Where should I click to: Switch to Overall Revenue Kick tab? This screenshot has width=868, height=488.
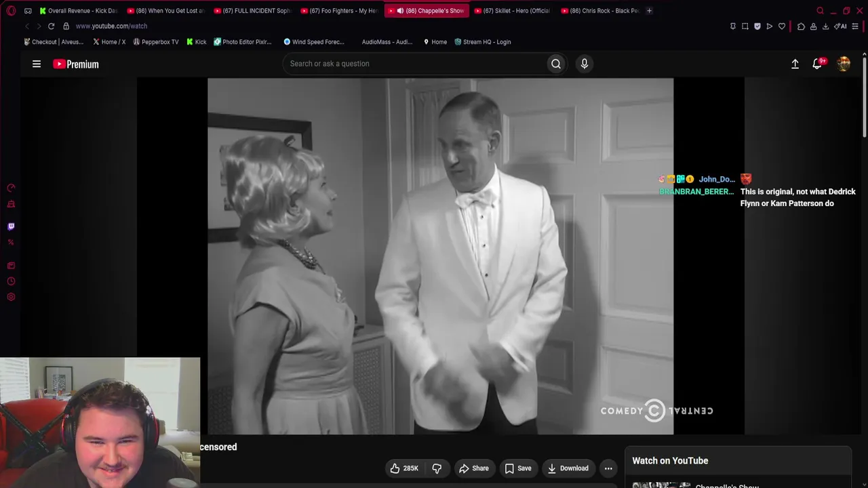[x=79, y=11]
